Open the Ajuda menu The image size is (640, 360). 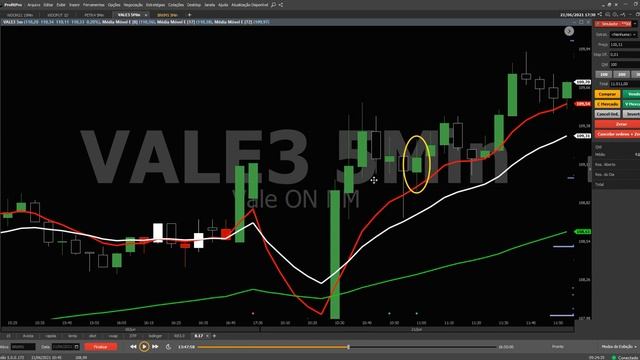223,5
